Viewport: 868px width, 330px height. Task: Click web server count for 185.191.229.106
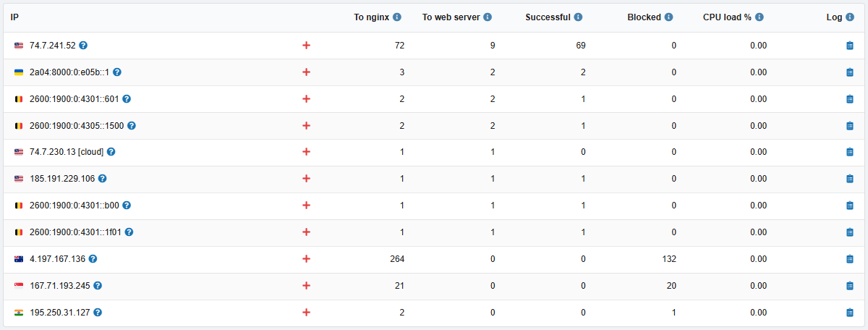(493, 179)
